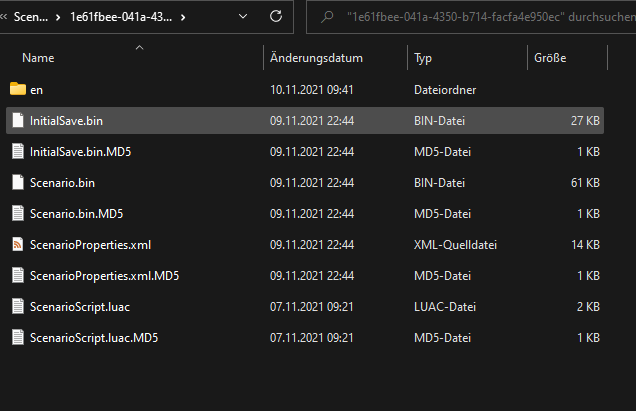Click the 1e61fbee-041a-43... breadcrumb segment

[118, 17]
